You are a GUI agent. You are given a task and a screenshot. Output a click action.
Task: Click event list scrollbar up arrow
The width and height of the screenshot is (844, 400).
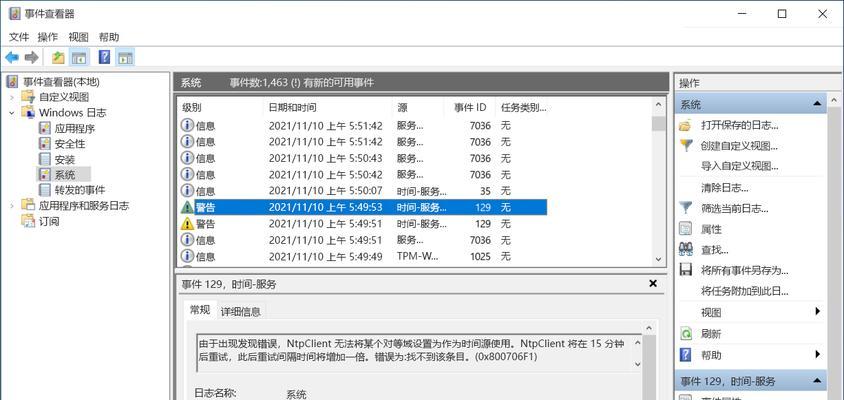658,105
